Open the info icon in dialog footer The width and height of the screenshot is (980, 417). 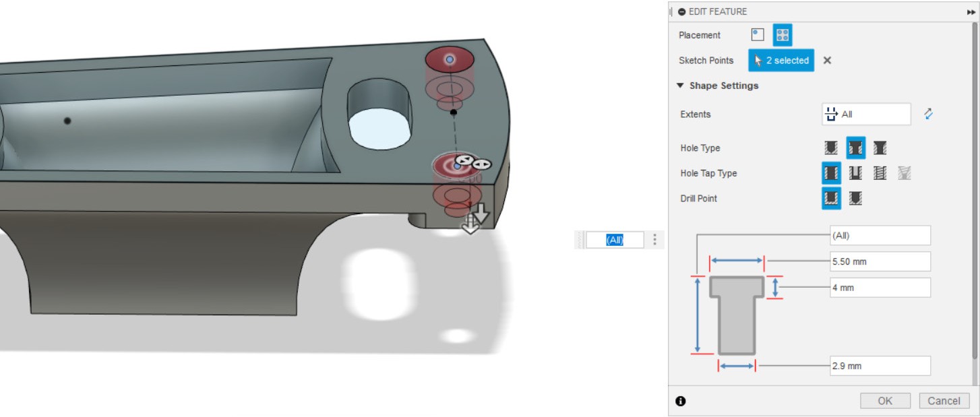tap(680, 401)
